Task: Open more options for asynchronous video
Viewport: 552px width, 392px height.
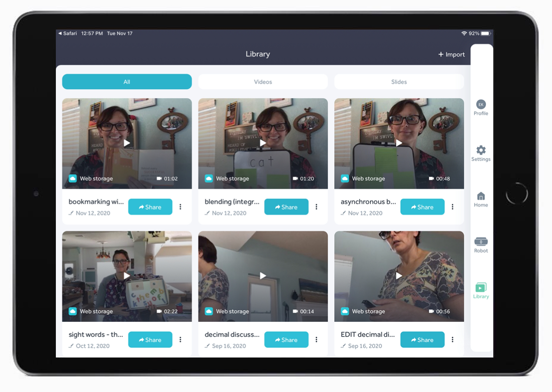Action: point(452,207)
